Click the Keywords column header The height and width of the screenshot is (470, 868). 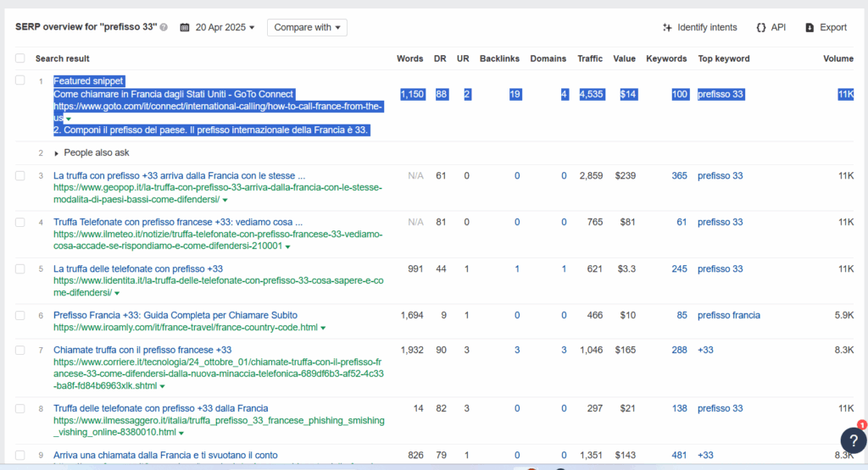[x=666, y=58]
